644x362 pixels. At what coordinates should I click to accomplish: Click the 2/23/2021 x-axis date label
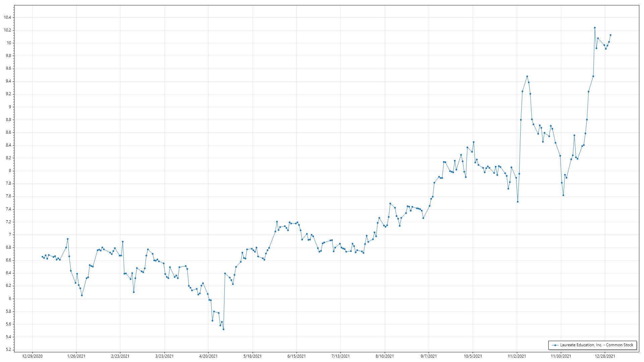(120, 356)
